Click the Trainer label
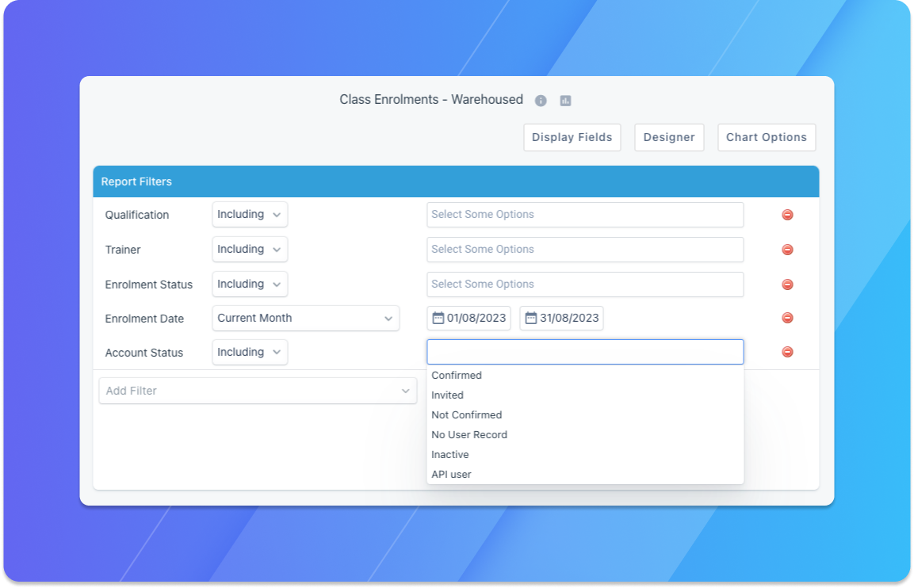 click(122, 250)
